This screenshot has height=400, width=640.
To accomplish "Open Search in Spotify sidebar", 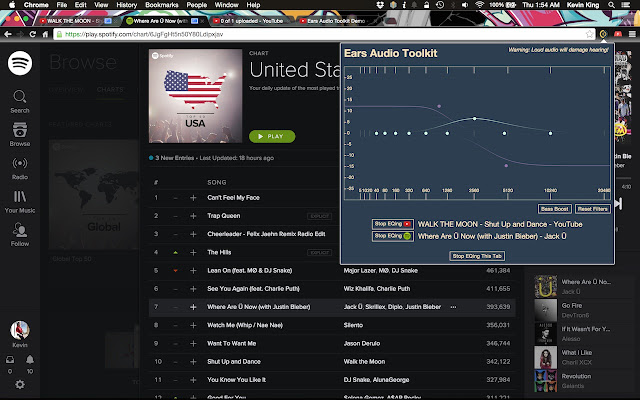I will tap(20, 102).
